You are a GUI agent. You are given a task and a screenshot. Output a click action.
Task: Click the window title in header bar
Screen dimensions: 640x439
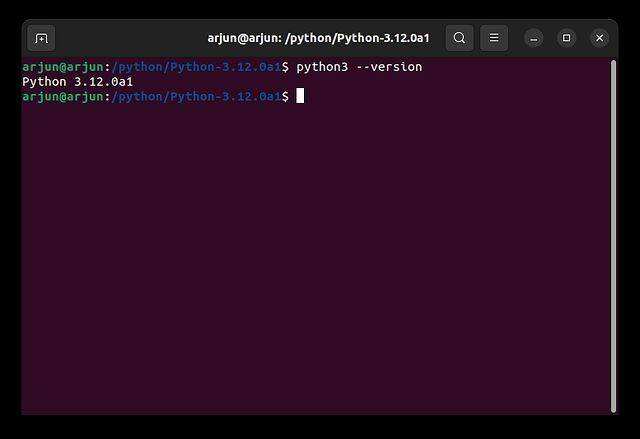tap(318, 38)
